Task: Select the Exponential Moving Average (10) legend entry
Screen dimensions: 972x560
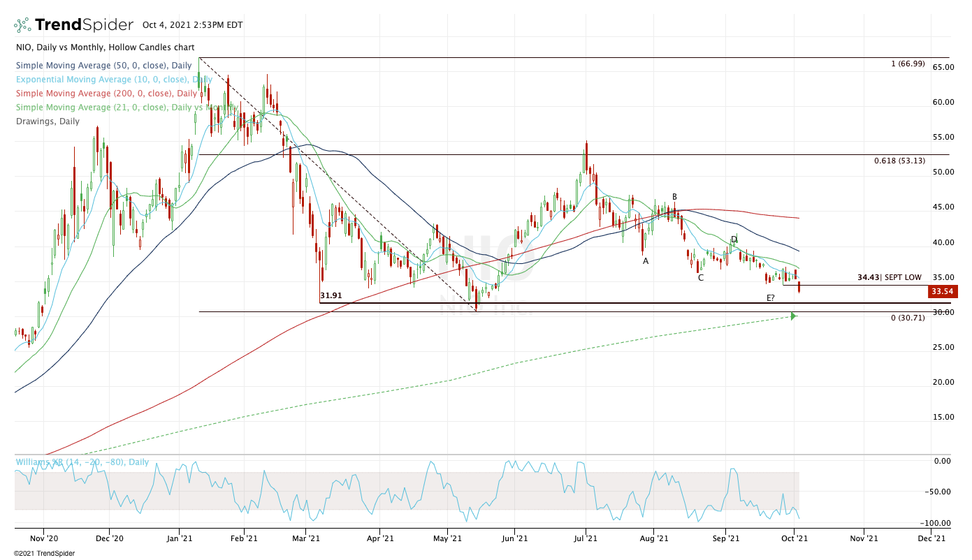Action: 113,80
